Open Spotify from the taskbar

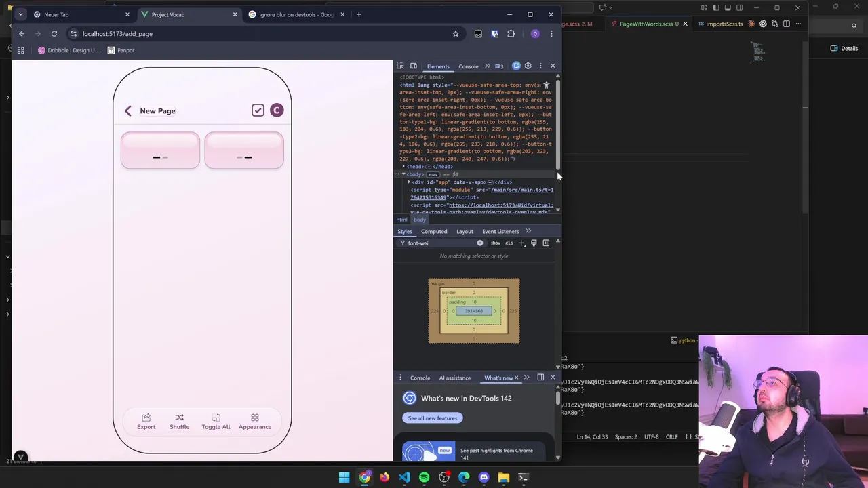(424, 477)
